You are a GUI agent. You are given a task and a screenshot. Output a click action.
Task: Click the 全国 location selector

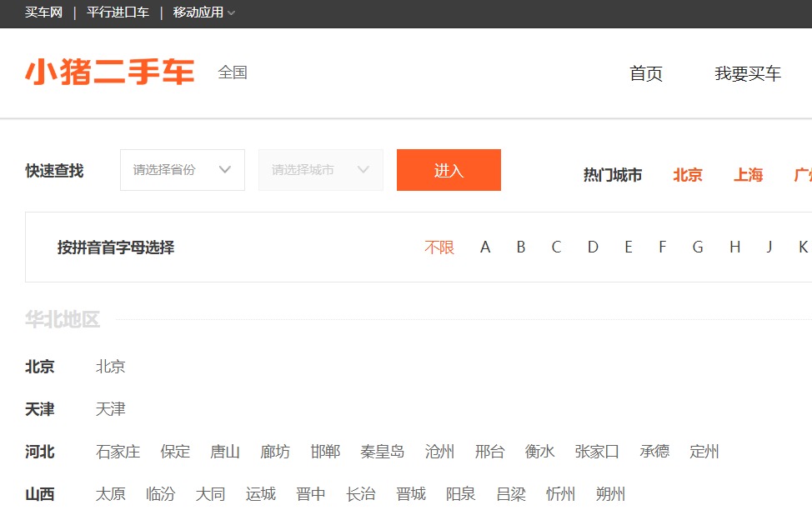point(233,72)
